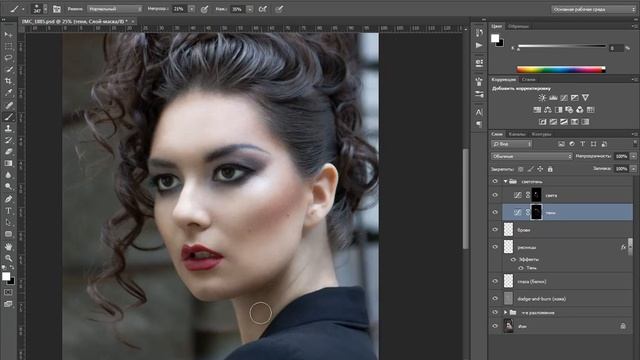Open the collapsed History panel icon
The width and height of the screenshot is (640, 360).
pos(479,33)
